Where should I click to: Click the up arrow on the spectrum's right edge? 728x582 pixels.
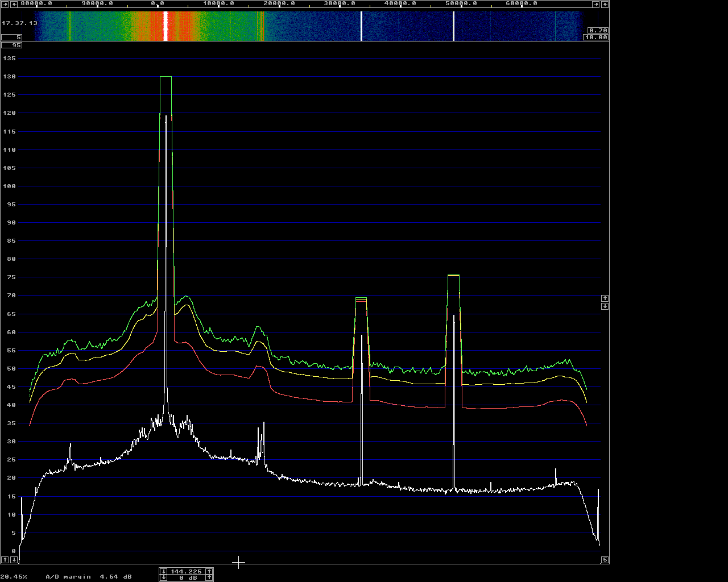click(x=605, y=298)
